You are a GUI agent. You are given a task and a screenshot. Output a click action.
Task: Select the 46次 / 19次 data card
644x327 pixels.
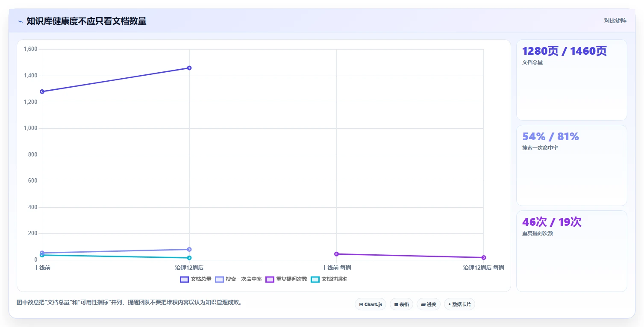click(572, 251)
